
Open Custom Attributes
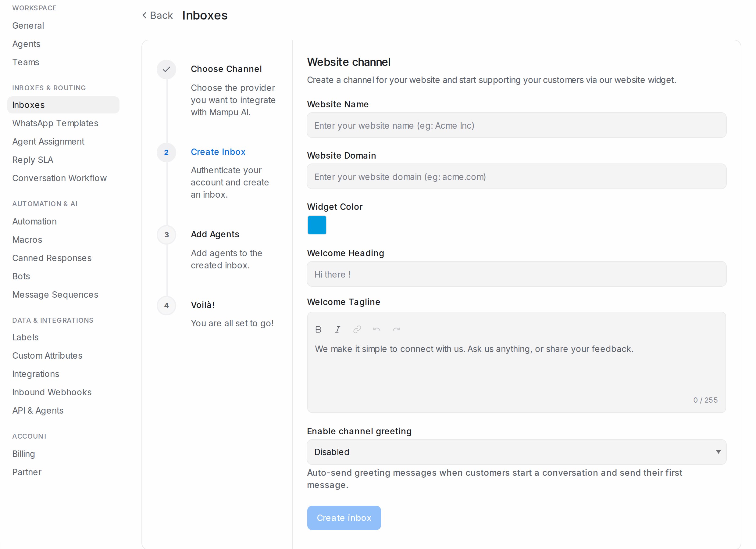tap(47, 356)
